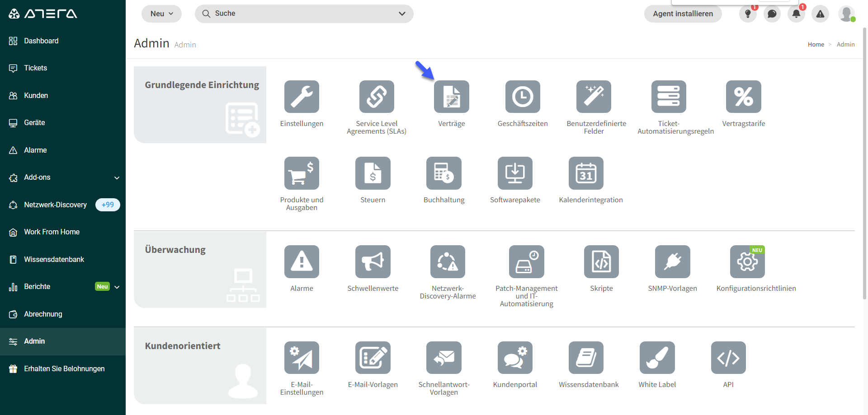Open Schnellantwort-Vorlagen reply envelope icon
Image resolution: width=868 pixels, height=415 pixels.
[x=444, y=358]
